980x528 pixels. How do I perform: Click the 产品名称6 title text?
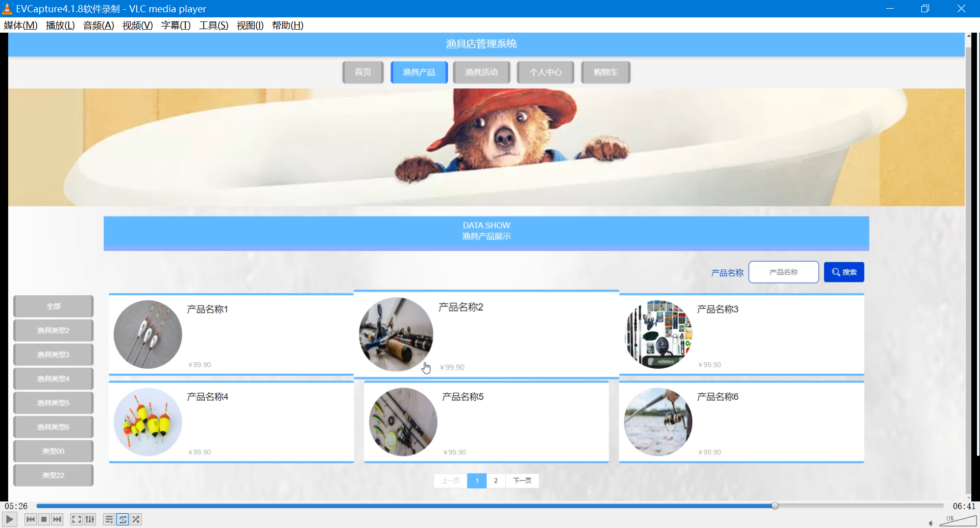[x=718, y=397]
